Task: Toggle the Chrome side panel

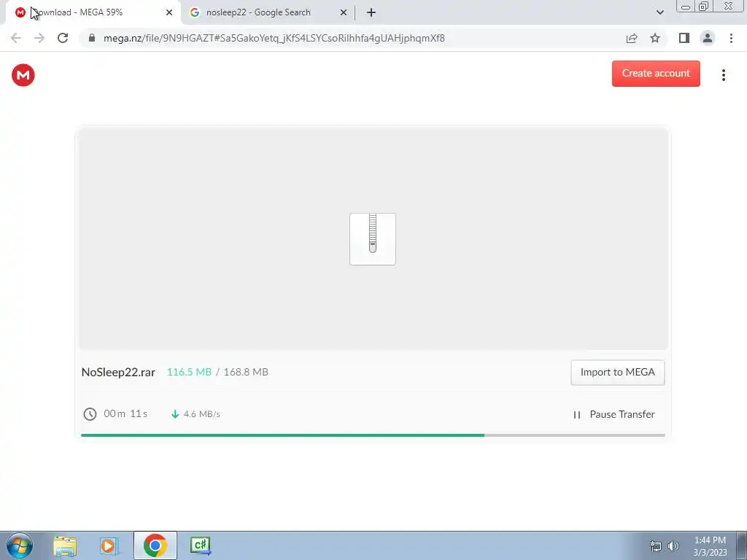Action: tap(684, 38)
